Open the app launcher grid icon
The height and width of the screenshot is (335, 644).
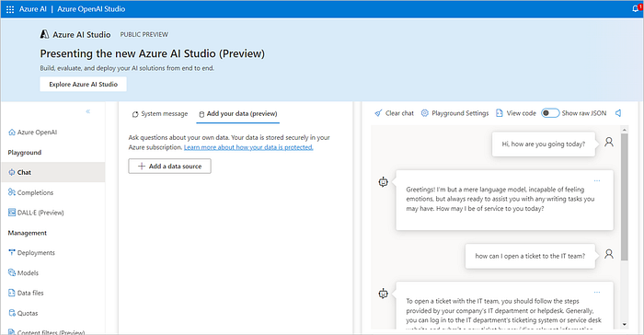tap(10, 9)
